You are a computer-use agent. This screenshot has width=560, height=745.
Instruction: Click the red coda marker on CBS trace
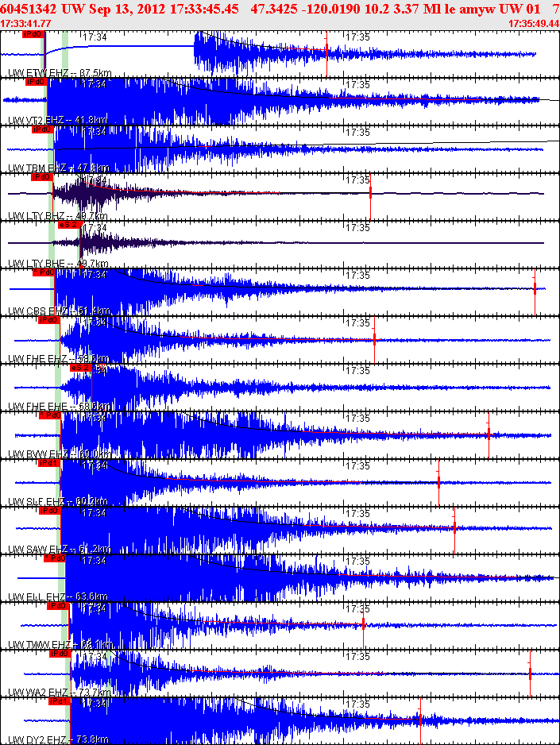point(535,288)
